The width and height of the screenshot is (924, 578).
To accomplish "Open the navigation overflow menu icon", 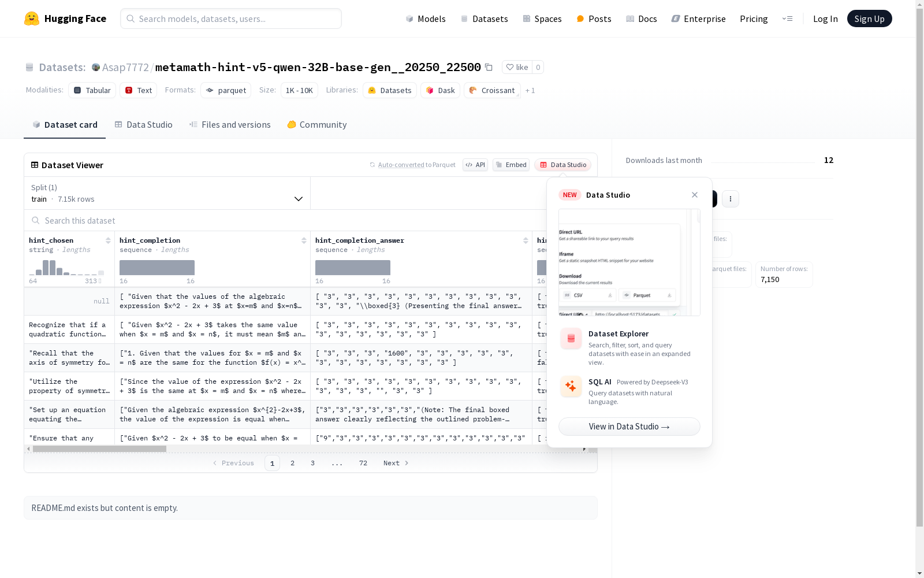I will [787, 18].
